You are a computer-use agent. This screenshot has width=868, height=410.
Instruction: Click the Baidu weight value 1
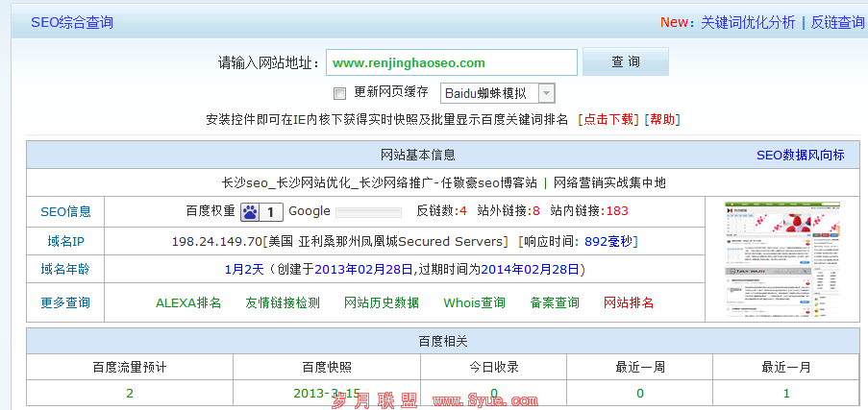pos(271,212)
